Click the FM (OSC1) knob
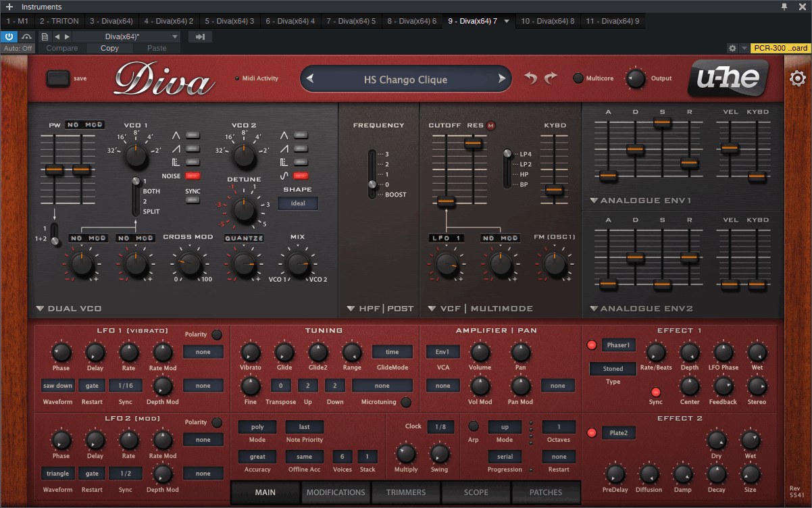The image size is (812, 508). (x=555, y=264)
